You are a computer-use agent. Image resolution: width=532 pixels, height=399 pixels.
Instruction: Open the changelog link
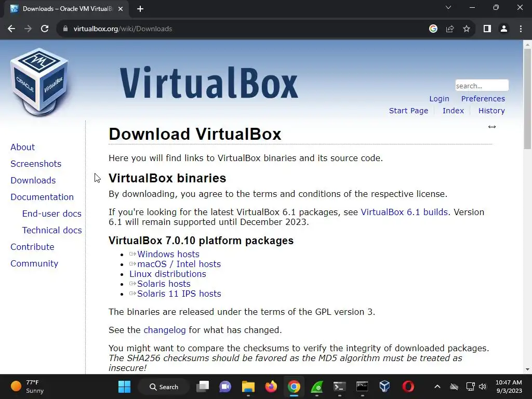pos(165,330)
